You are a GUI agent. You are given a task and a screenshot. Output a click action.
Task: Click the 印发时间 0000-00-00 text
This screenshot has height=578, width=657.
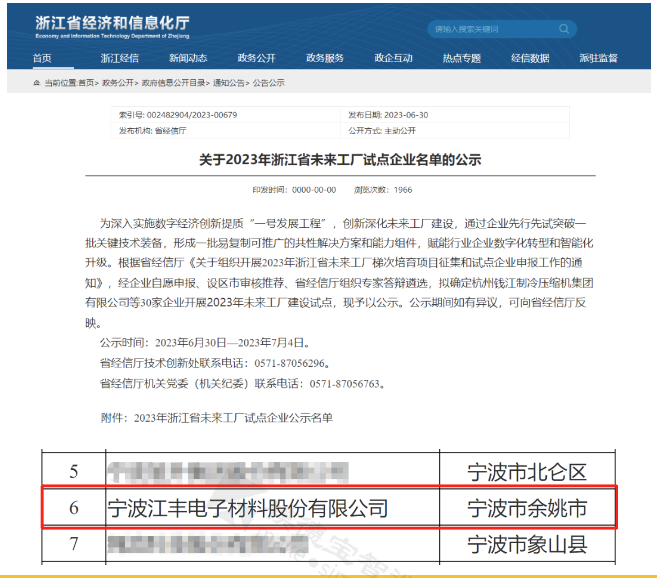coord(294,190)
